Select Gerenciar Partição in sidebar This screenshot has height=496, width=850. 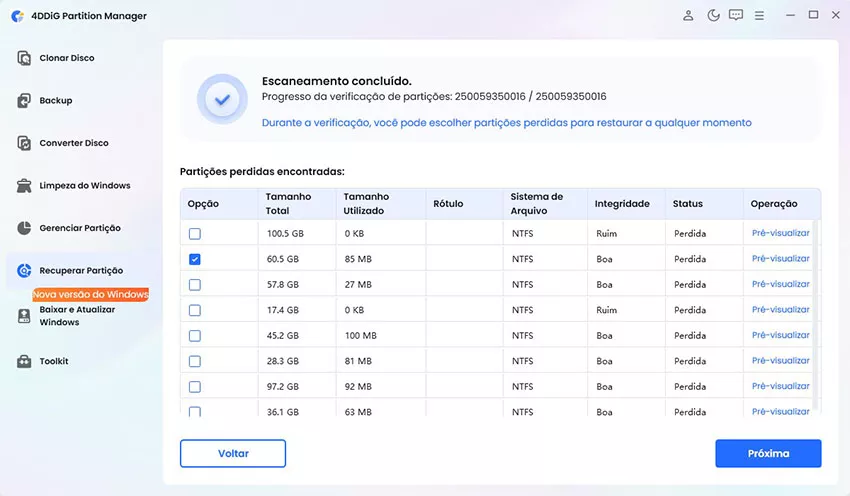click(x=79, y=228)
